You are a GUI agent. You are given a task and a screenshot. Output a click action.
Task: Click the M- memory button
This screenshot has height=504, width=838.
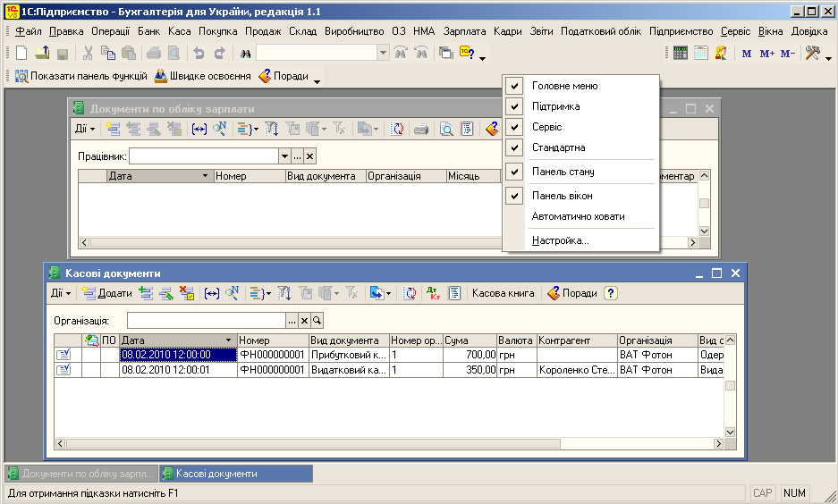[x=788, y=54]
